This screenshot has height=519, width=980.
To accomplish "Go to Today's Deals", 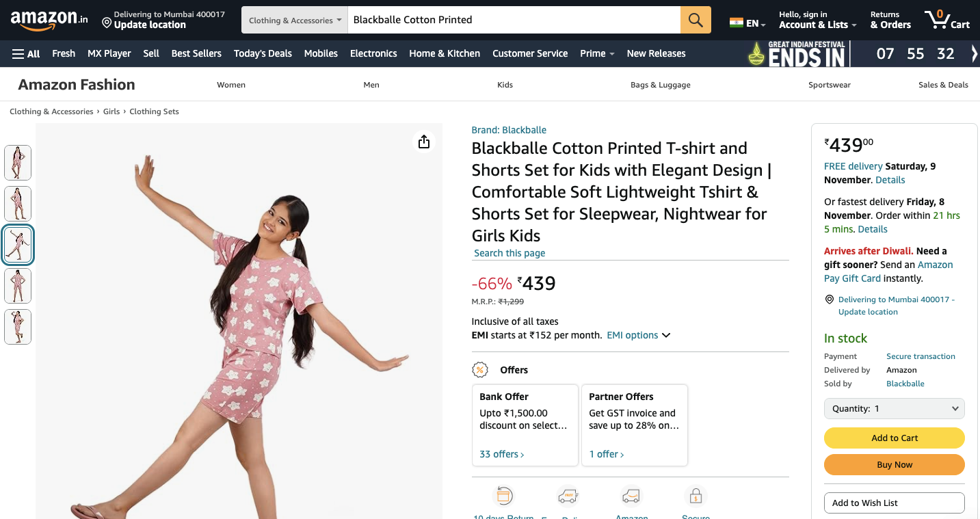I will coord(263,53).
